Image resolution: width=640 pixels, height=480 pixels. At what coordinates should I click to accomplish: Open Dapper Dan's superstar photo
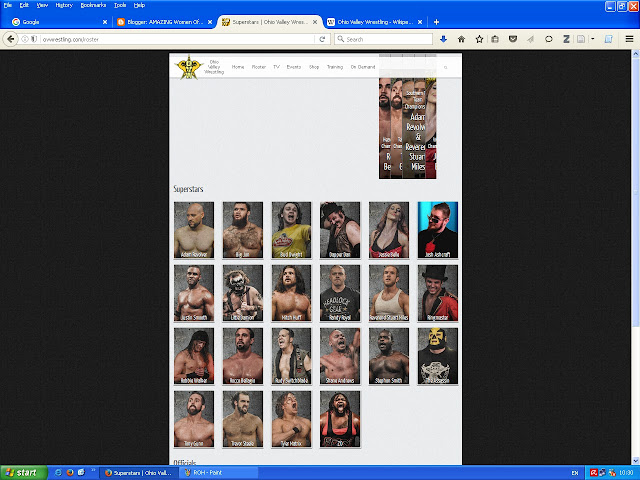(340, 230)
